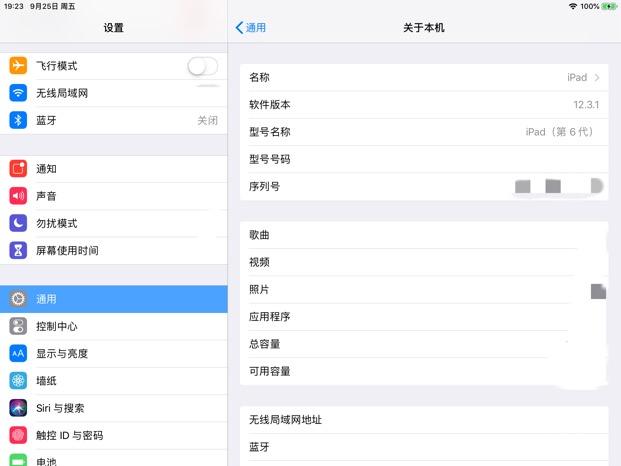Select 墙纸 in the sidebar

click(x=114, y=381)
